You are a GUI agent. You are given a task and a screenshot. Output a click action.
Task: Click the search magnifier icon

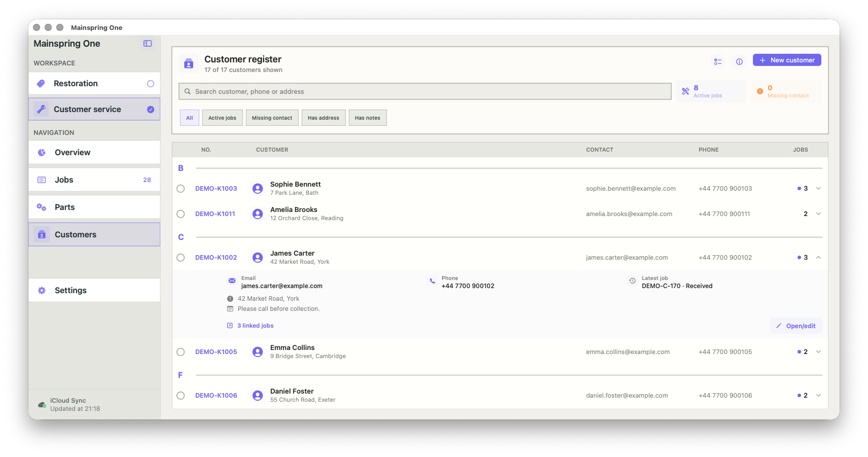187,91
